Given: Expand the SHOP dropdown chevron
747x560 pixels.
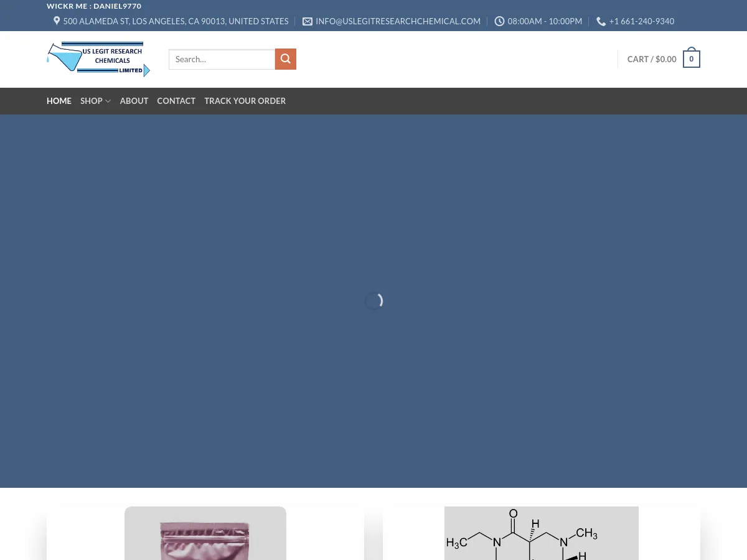Looking at the screenshot, I should (108, 101).
